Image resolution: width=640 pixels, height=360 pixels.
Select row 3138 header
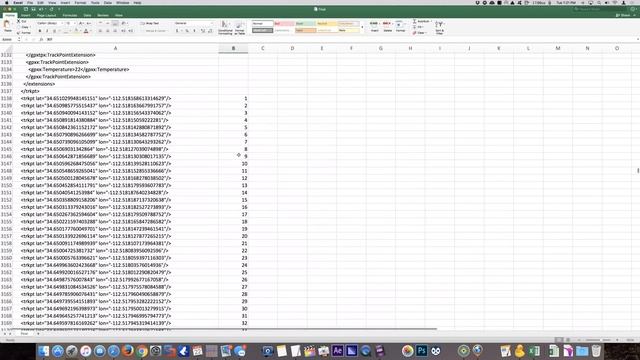(6, 98)
